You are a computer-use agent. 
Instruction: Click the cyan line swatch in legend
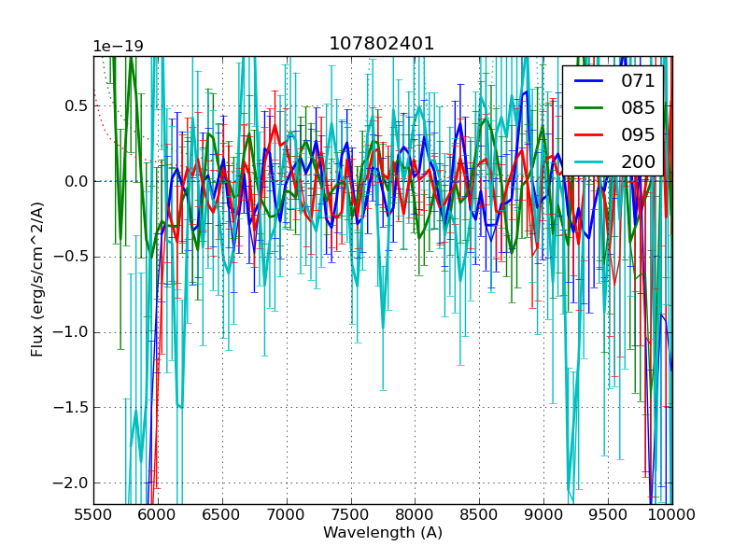coord(588,161)
